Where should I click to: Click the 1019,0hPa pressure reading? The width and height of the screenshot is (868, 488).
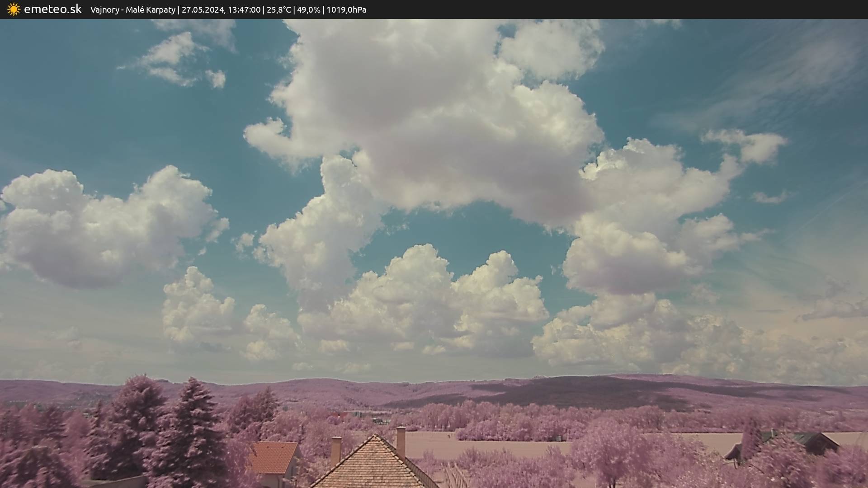346,9
